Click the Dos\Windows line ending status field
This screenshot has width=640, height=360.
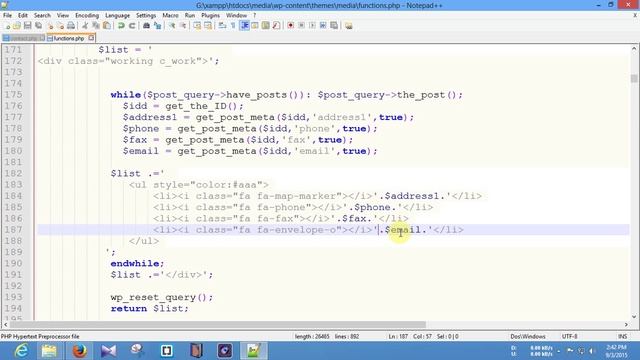[x=528, y=336]
